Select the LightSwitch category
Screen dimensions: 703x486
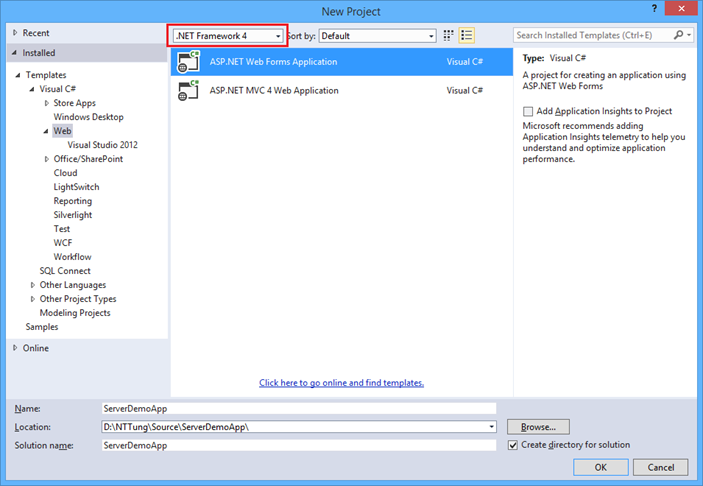point(76,187)
